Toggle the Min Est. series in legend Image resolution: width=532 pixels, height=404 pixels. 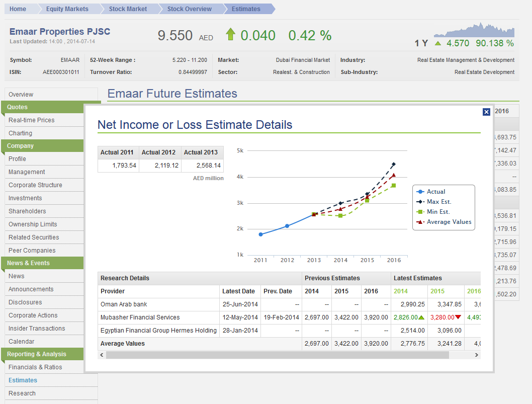coord(433,212)
